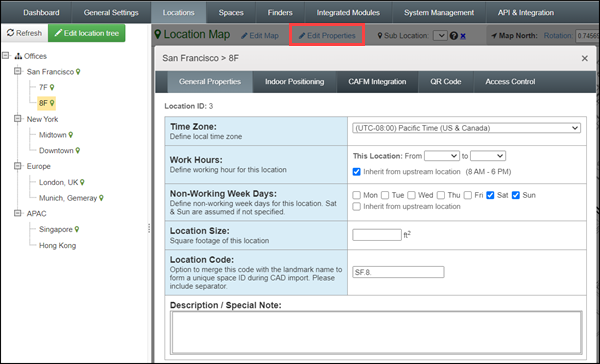The width and height of the screenshot is (600, 364).
Task: Open the General Settings menu
Action: 111,13
